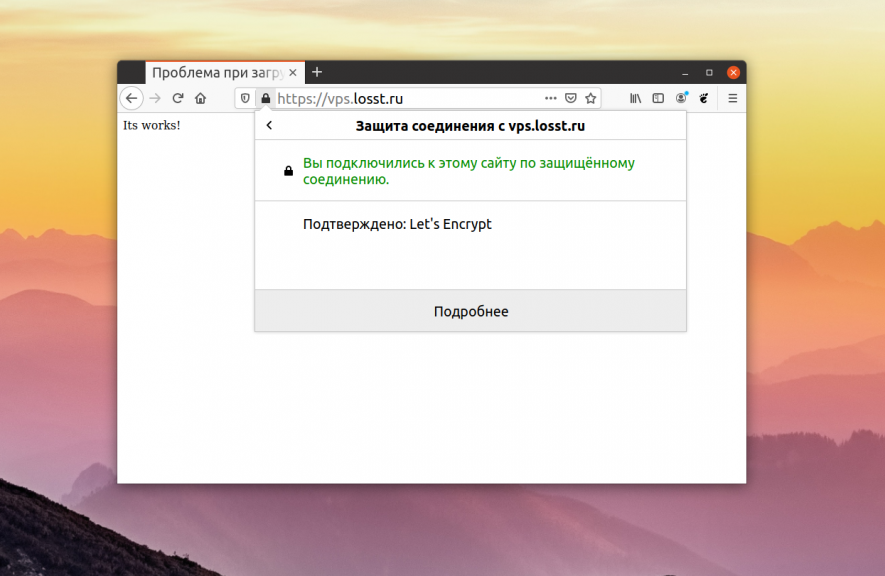Open tracking protection shield icon
This screenshot has height=576, width=885.
click(x=245, y=98)
